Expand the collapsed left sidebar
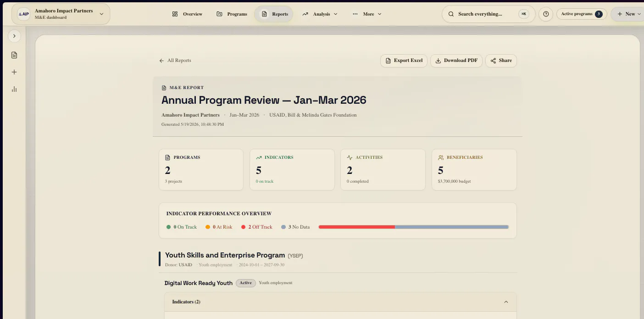Viewport: 644px width, 319px height. click(x=14, y=36)
